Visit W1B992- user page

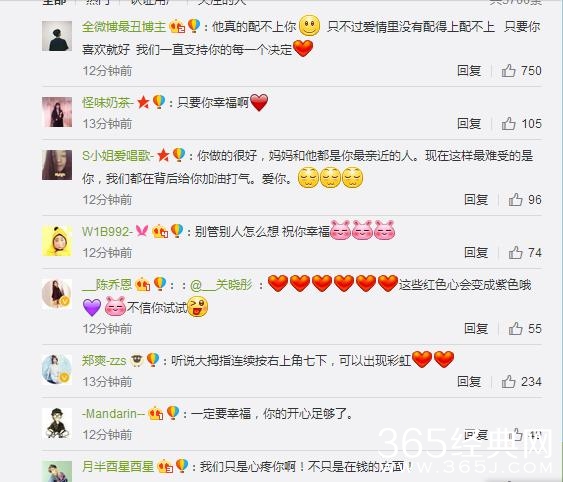[x=107, y=232]
